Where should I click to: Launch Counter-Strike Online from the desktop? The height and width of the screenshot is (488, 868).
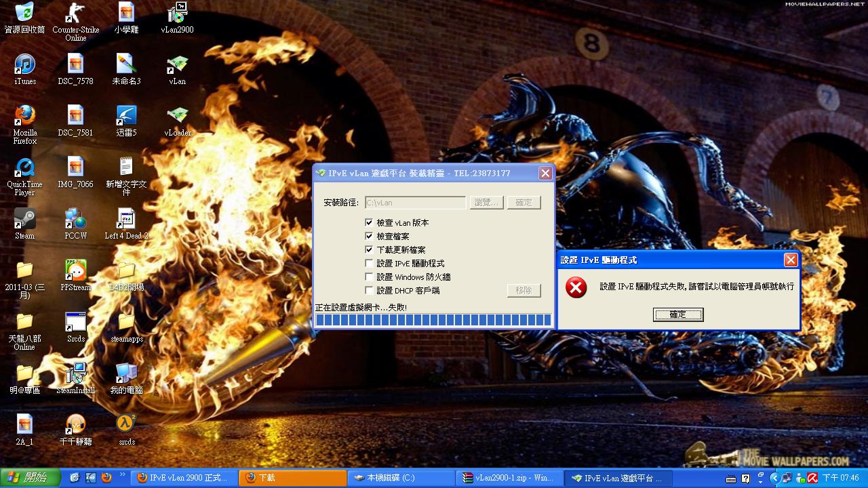click(x=75, y=22)
